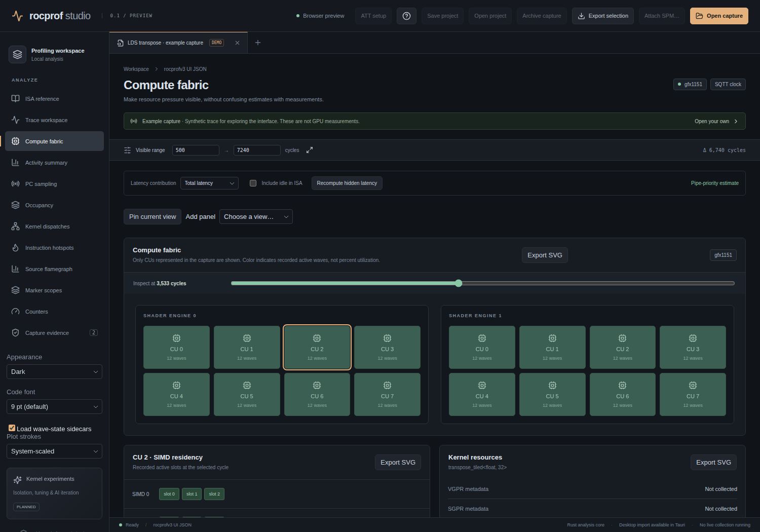Image resolution: width=760 pixels, height=532 pixels.
Task: Click the example capture broadcast icon
Action: [x=134, y=121]
